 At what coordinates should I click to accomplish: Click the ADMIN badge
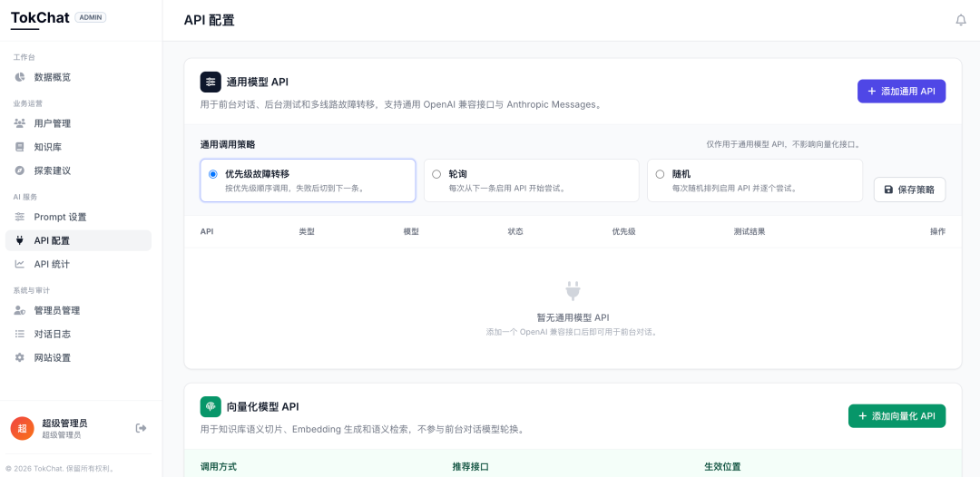point(91,17)
